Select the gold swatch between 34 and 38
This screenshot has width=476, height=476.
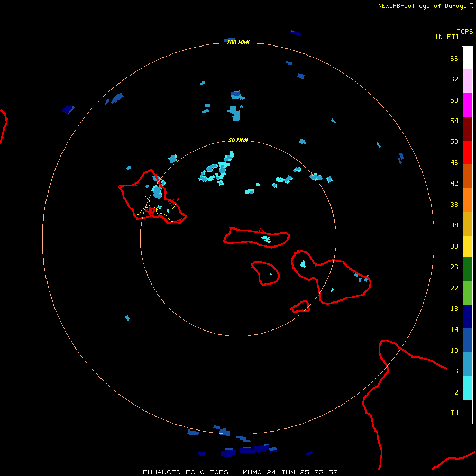pyautogui.click(x=467, y=223)
